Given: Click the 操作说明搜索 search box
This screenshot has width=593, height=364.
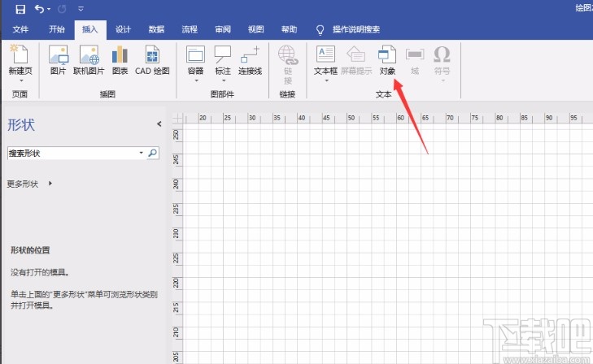Looking at the screenshot, I should (x=356, y=29).
